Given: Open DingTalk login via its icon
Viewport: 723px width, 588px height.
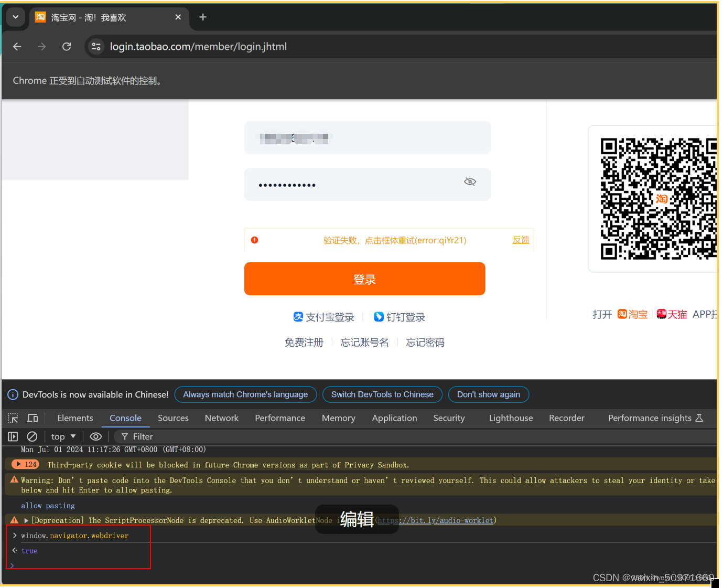Looking at the screenshot, I should point(379,316).
